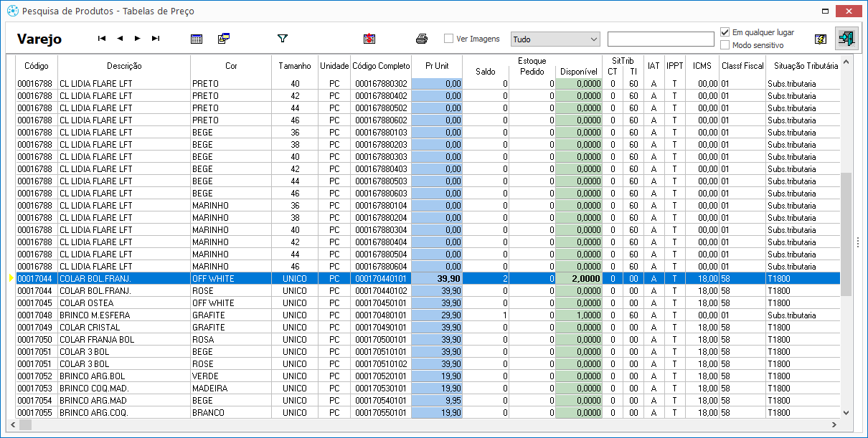Image resolution: width=868 pixels, height=438 pixels.
Task: Uncheck the Em qualquer lugar option
Action: point(725,32)
